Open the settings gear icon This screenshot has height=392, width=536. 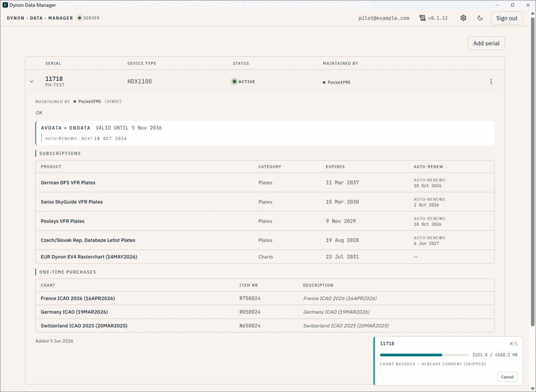[x=463, y=18]
